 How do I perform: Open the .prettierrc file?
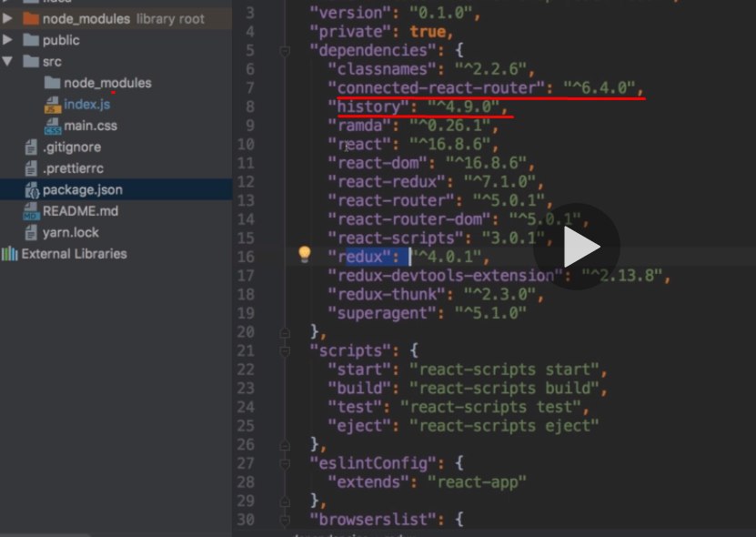(x=73, y=168)
